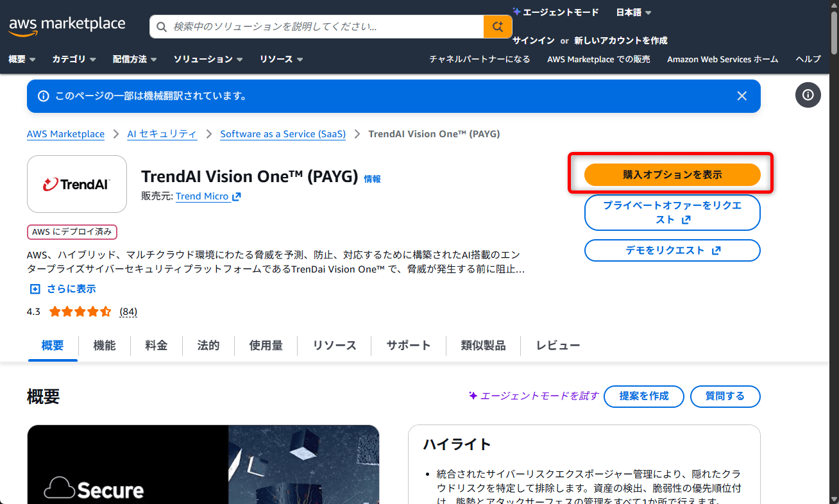Open the ソリューション navigation dropdown

(x=208, y=59)
